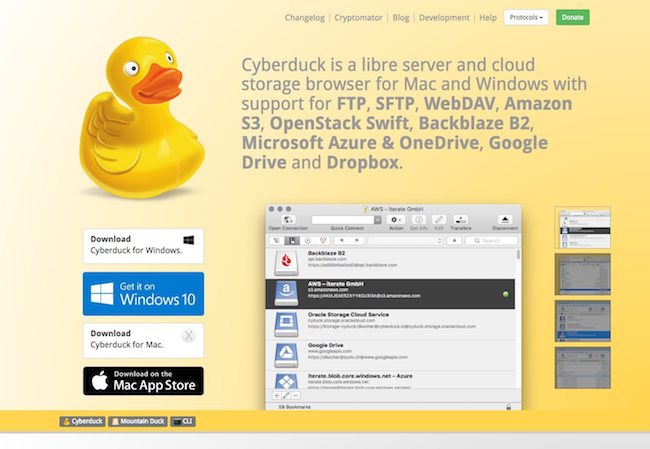Click the Open Connection globe icon

(x=288, y=218)
